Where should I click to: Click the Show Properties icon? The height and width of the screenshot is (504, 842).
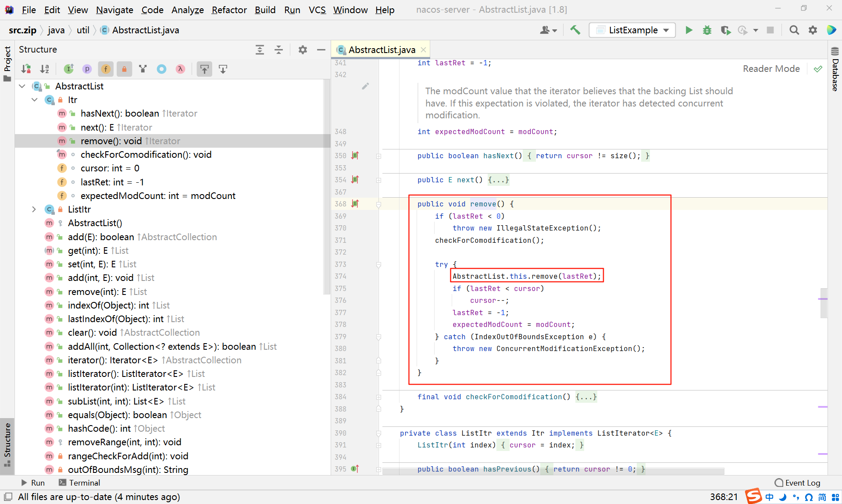87,69
